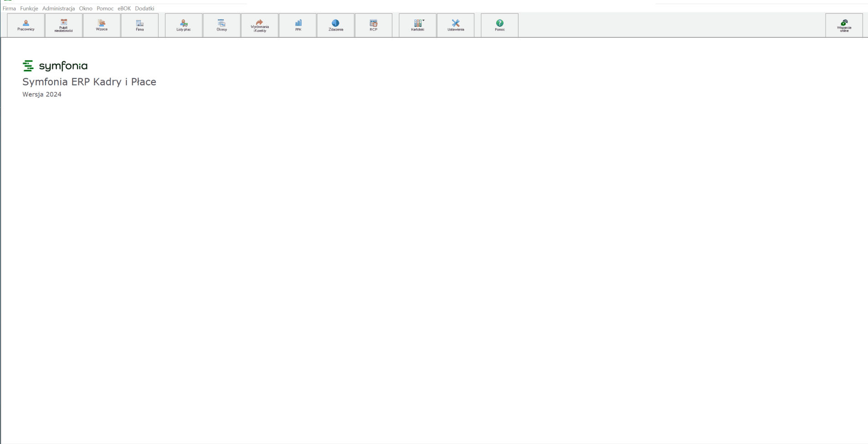This screenshot has height=444, width=868.
Task: Open the Firma menu
Action: tap(9, 8)
